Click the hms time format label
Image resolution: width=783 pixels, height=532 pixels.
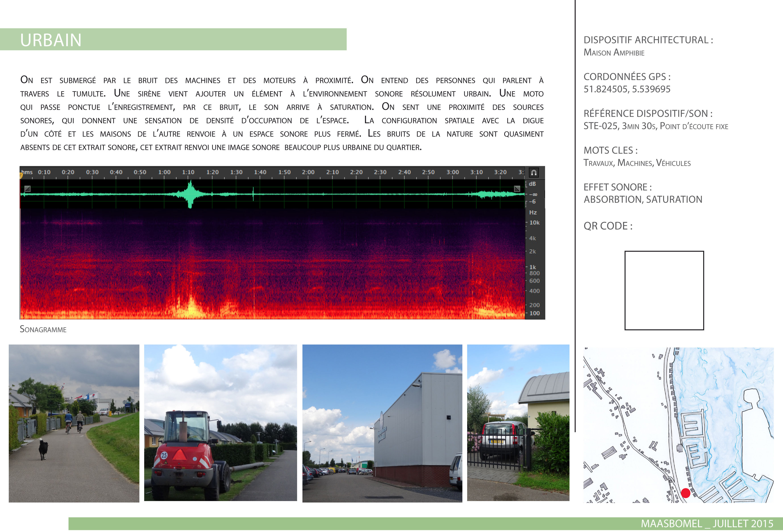tap(27, 172)
